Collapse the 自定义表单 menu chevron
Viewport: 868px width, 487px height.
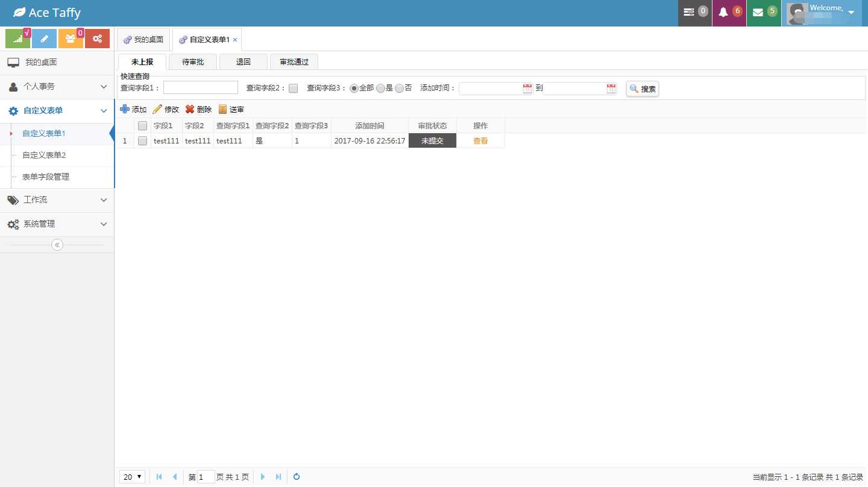[104, 111]
